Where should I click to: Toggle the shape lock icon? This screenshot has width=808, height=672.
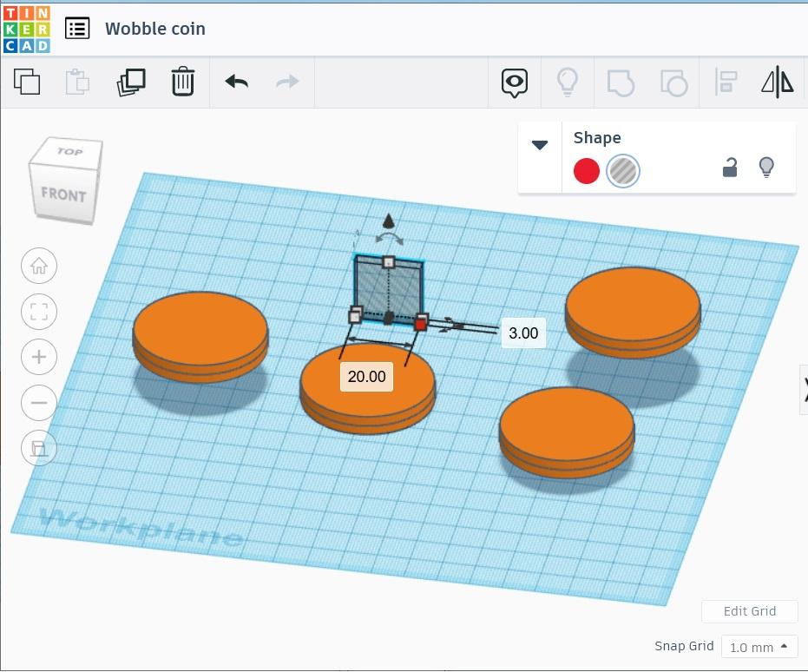pyautogui.click(x=730, y=168)
